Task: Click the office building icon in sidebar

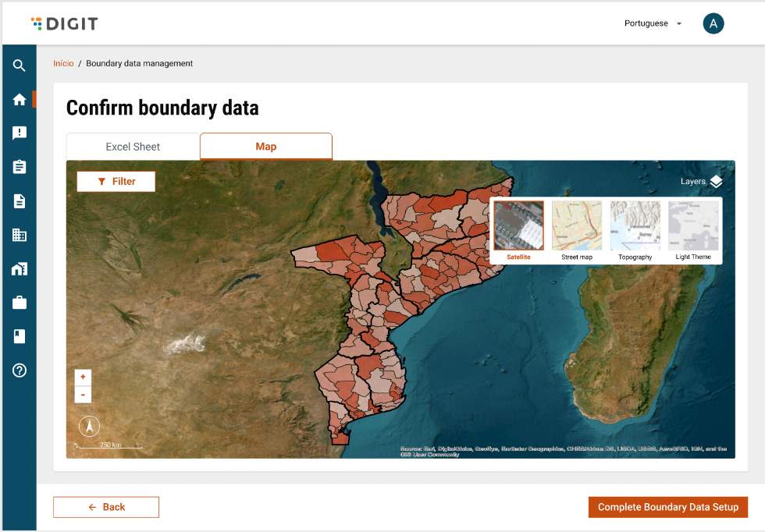Action: click(x=20, y=235)
